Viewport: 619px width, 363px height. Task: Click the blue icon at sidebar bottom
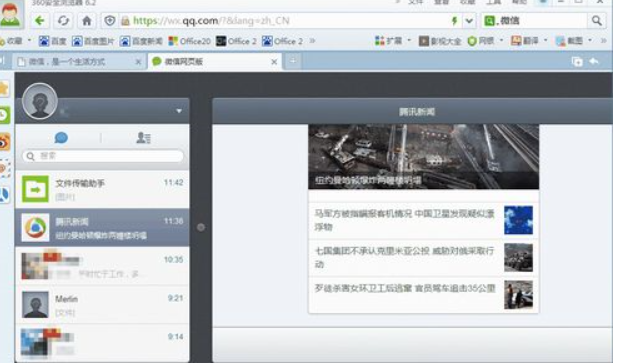click(x=4, y=195)
